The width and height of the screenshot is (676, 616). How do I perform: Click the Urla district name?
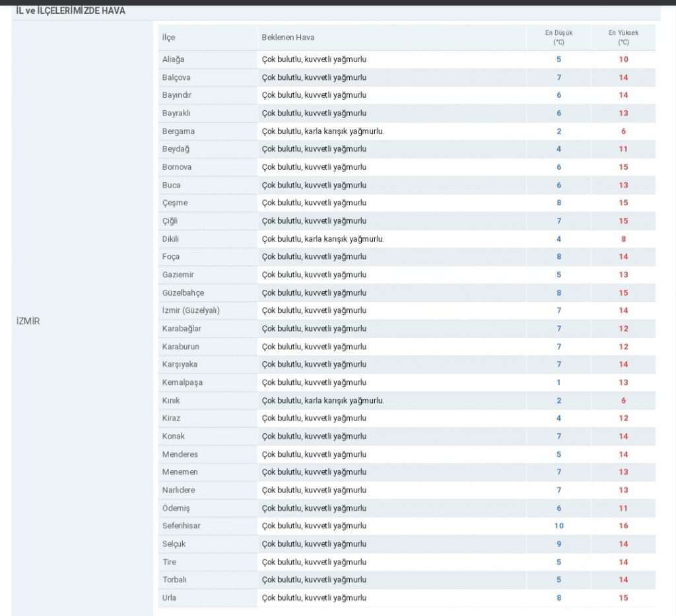point(169,598)
